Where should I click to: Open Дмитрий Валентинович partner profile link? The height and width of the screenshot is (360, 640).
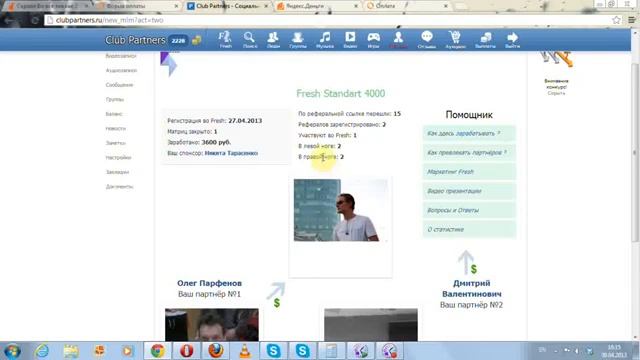point(471,289)
